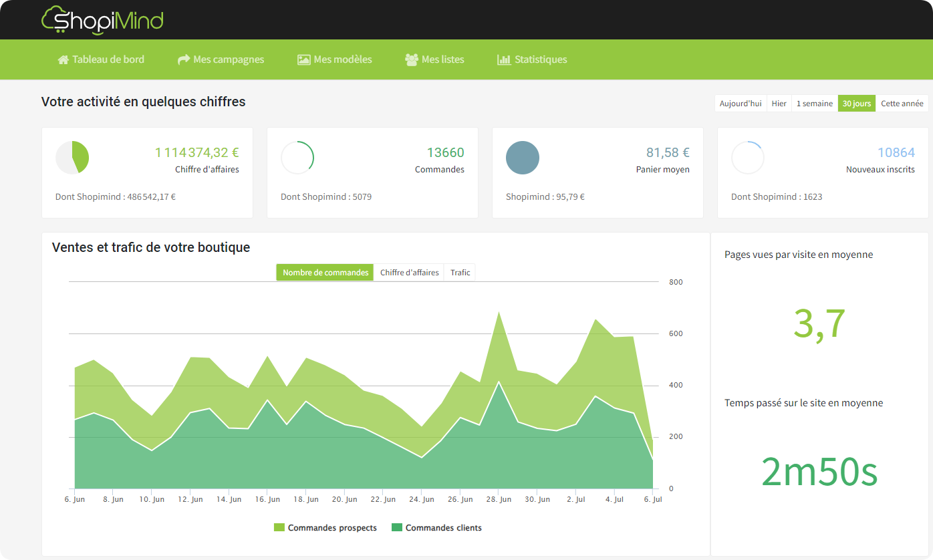933x560 pixels.
Task: Click the Commandes clients legend label
Action: (x=444, y=528)
